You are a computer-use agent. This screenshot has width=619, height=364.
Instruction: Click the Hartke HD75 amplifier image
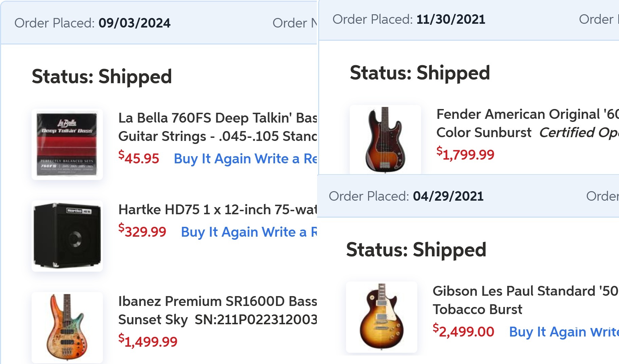pyautogui.click(x=67, y=236)
